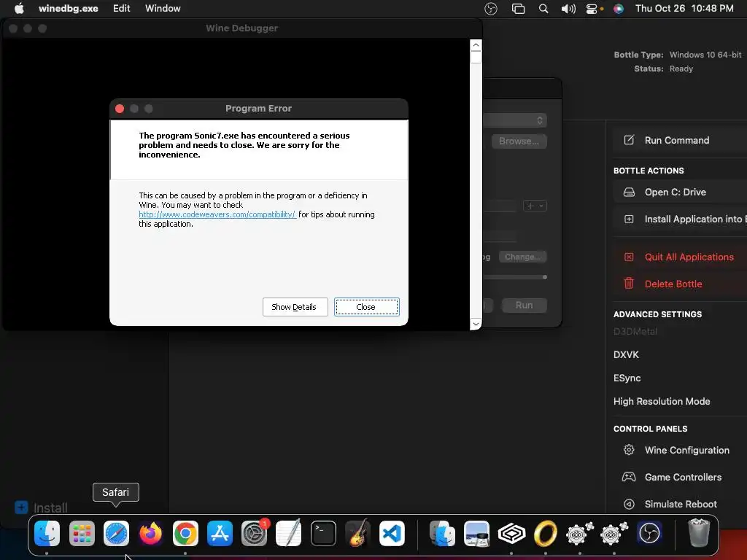Open Terminal from the Dock
The width and height of the screenshot is (747, 560).
pos(323,533)
